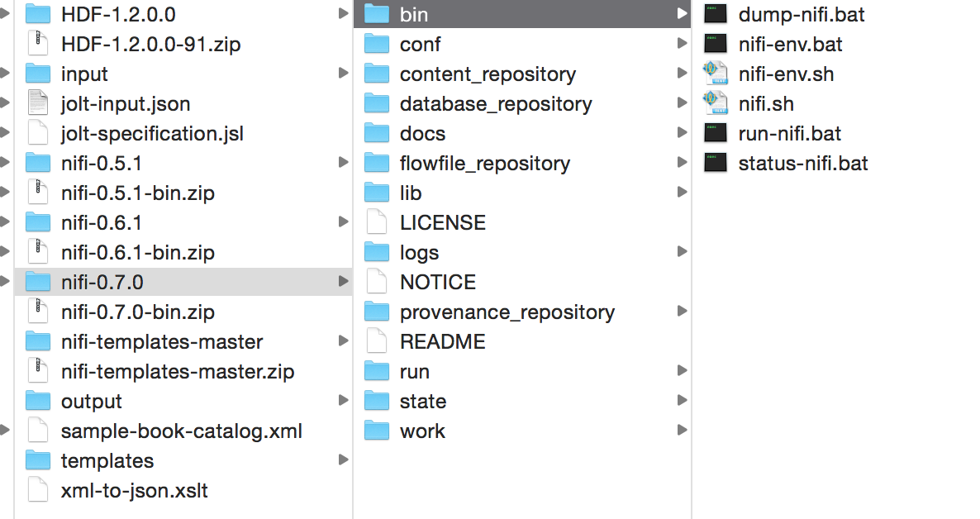980x519 pixels.
Task: Click the arrow beside the lib folder
Action: [682, 193]
